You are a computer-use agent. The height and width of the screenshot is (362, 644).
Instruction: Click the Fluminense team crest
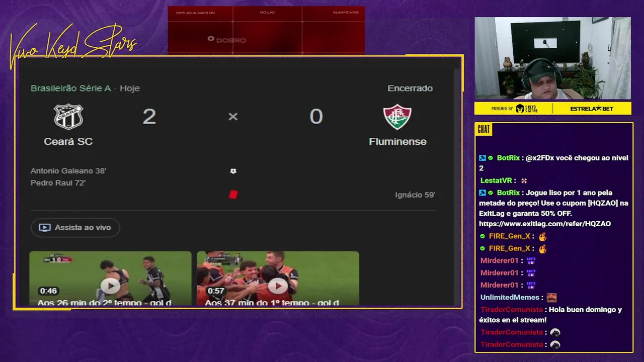coord(397,117)
